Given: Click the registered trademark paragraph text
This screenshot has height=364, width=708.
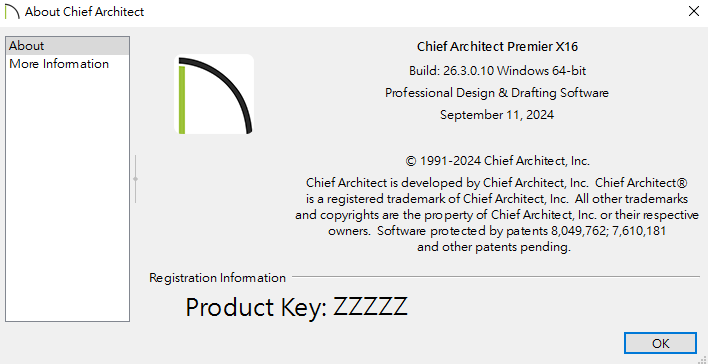Looking at the screenshot, I should pos(497,199).
